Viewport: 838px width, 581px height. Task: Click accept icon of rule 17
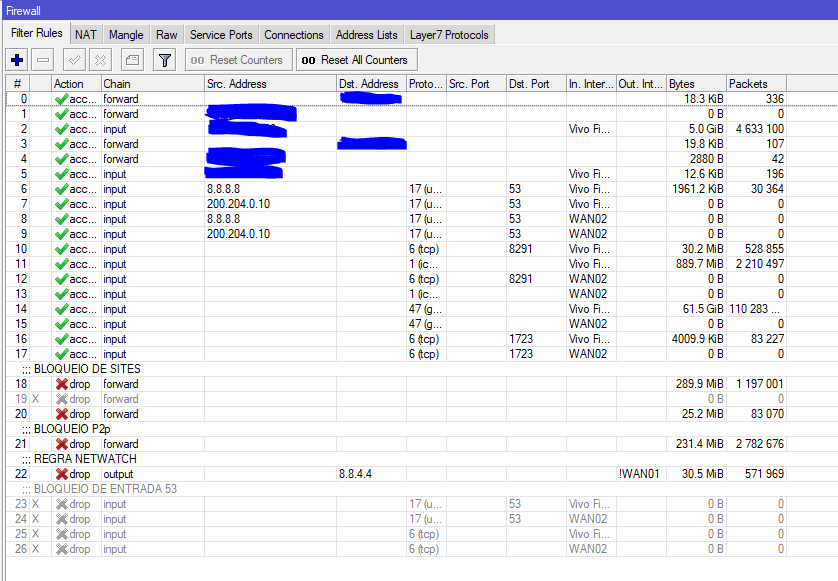61,354
